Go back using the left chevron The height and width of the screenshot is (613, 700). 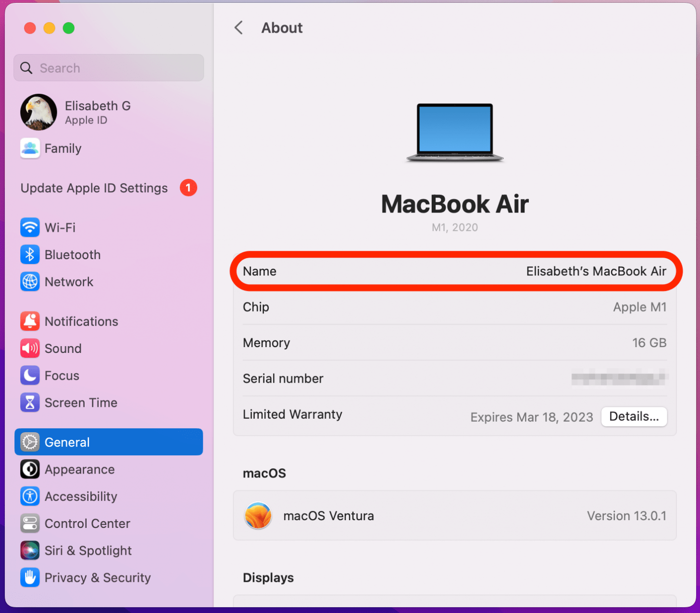[x=238, y=28]
